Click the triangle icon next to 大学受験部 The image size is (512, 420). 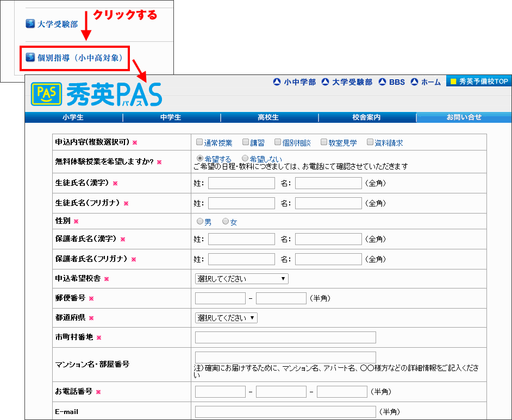[x=326, y=82]
